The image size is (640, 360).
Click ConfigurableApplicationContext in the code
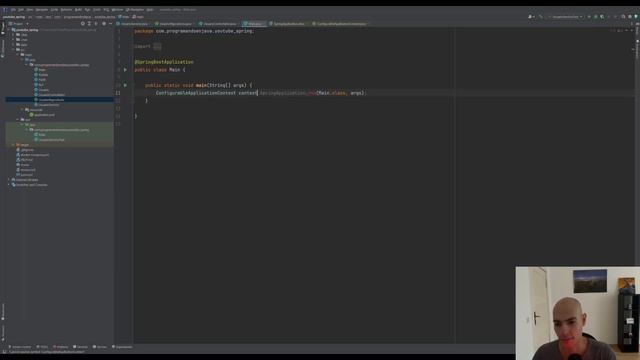coord(196,93)
